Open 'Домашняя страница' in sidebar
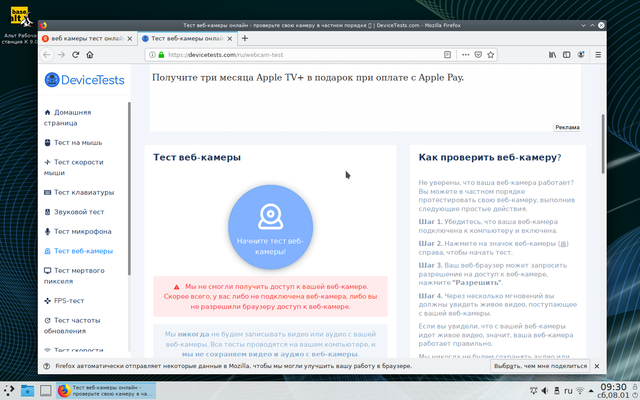 click(x=68, y=118)
